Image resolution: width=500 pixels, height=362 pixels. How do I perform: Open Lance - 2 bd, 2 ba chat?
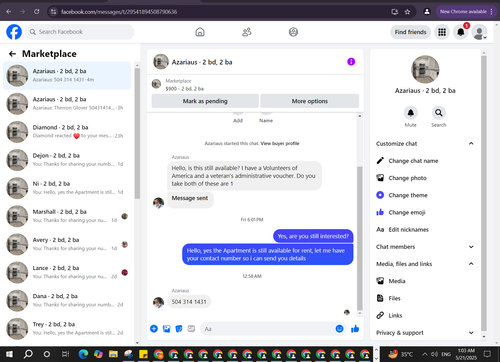(x=67, y=272)
